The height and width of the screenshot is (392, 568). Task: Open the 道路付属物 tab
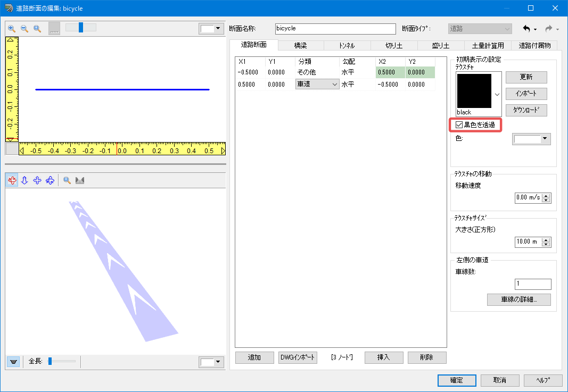(534, 46)
